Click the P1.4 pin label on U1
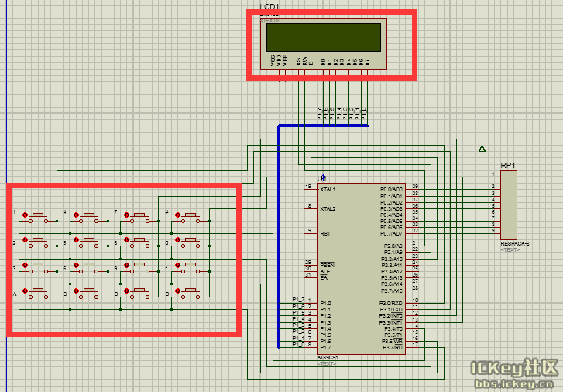 click(x=325, y=328)
